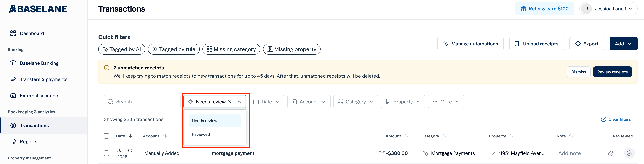Check the Jan 30 mortgage payment row checkbox

106,153
